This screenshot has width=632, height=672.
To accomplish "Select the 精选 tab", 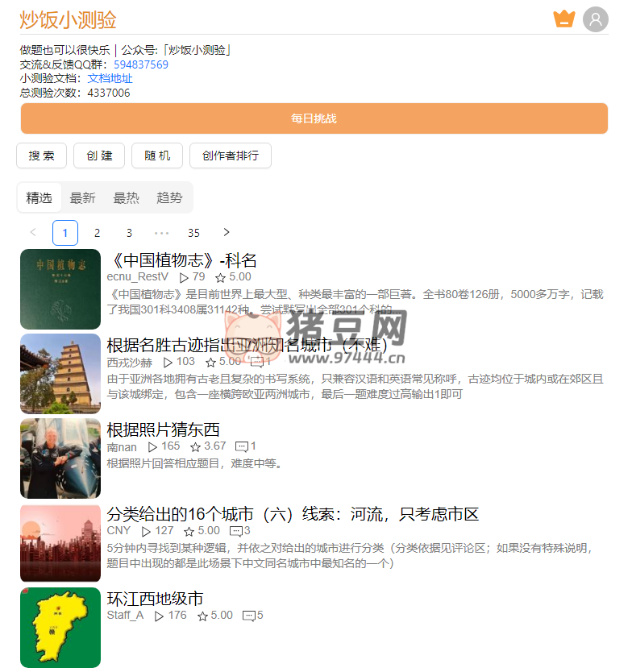I will 39,197.
